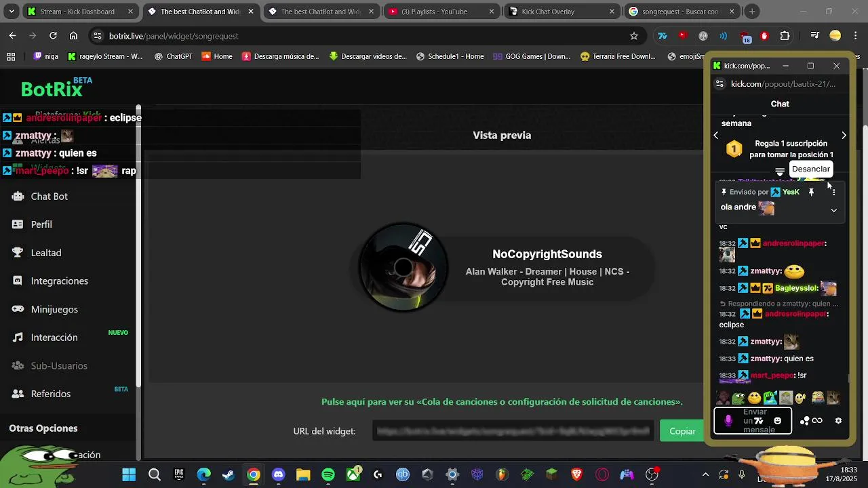Open site info in kick popout window
The image size is (868, 488).
pyautogui.click(x=719, y=84)
